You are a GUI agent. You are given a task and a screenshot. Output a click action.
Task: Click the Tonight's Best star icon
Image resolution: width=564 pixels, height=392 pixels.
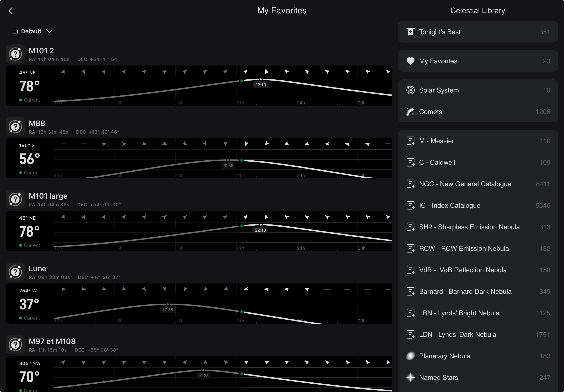(410, 32)
